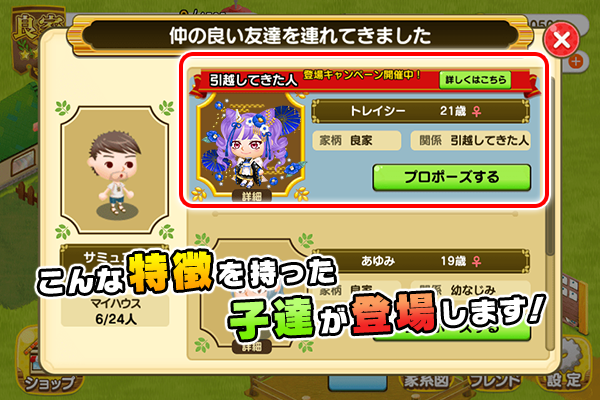
Task: Click the list scrollbar on the right edge
Action: tap(550, 230)
